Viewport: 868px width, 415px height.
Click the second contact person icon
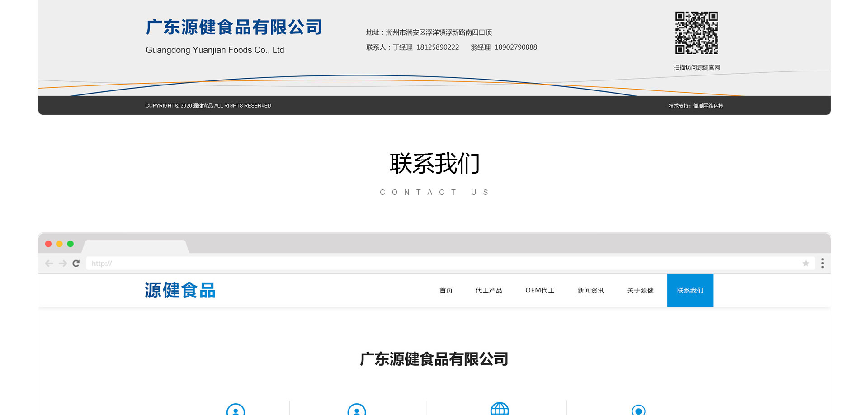[357, 410]
